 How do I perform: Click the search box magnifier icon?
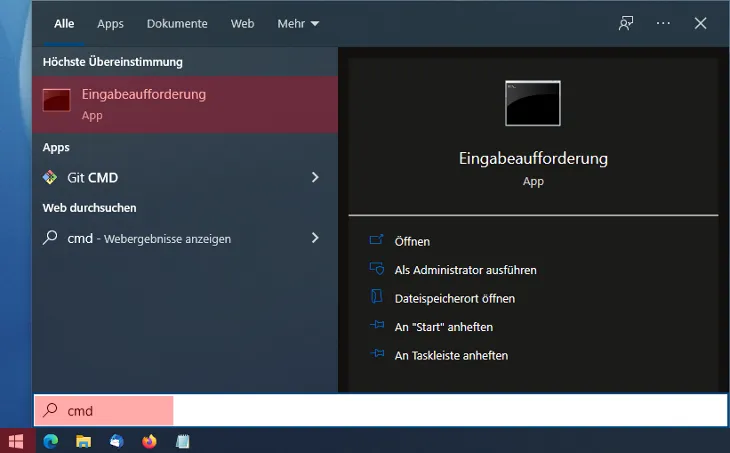[50, 410]
